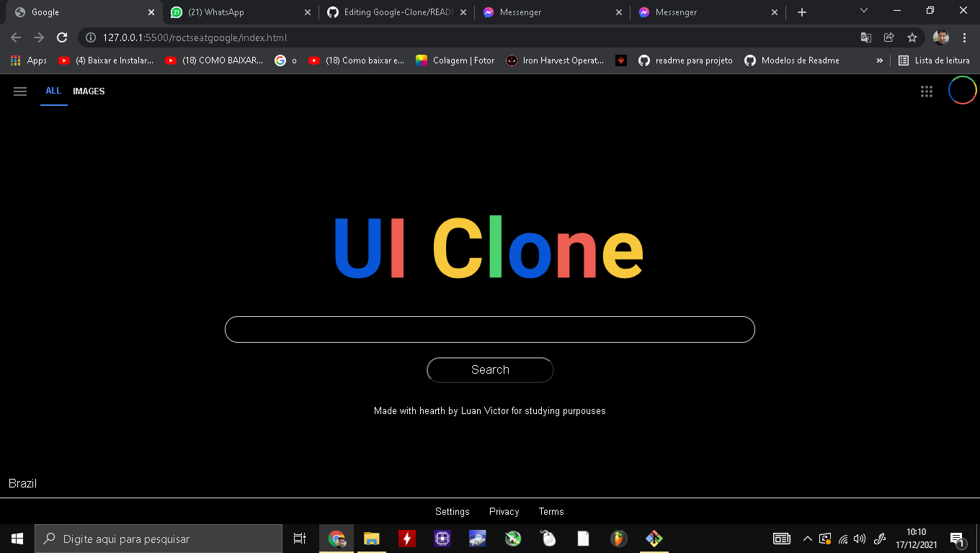Viewport: 980px width, 553px height.
Task: Bookmark the page with the star icon
Action: point(913,37)
